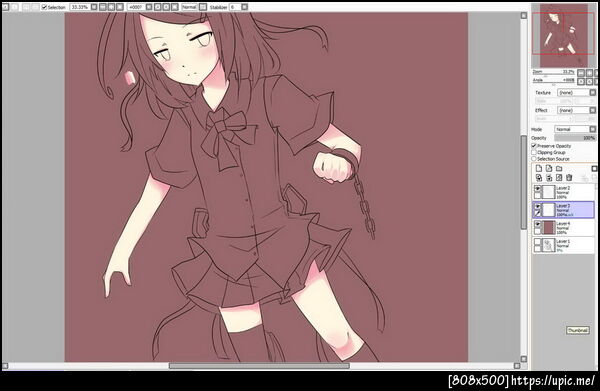600x391 pixels.
Task: Rotate view counterclockwise from the top toolbar
Action: coord(158,7)
